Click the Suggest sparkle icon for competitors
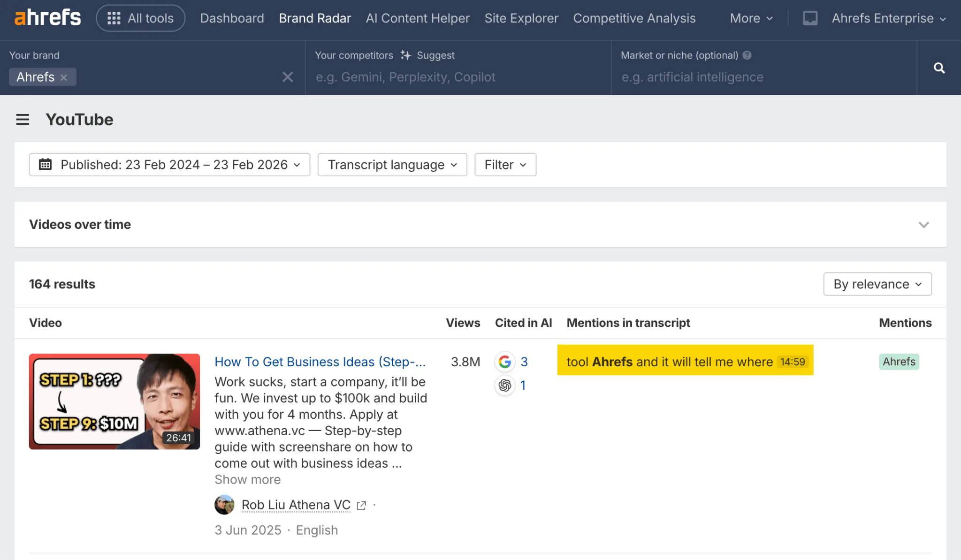Image resolution: width=961 pixels, height=560 pixels. [x=405, y=55]
